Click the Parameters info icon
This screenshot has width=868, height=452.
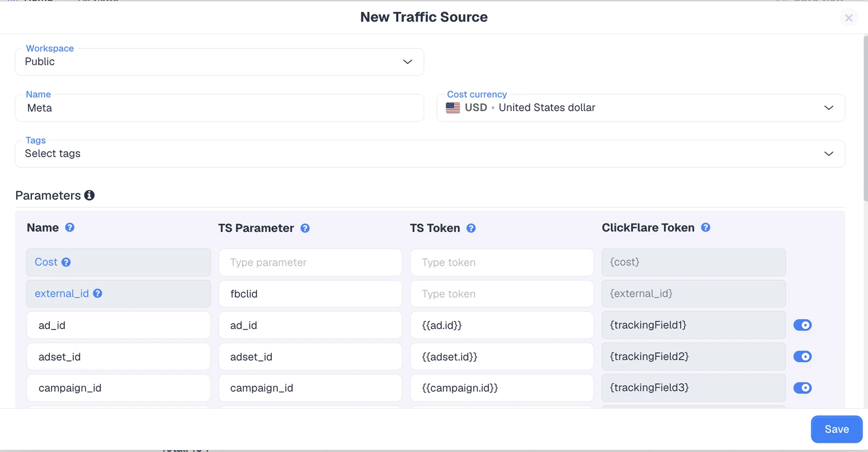90,195
